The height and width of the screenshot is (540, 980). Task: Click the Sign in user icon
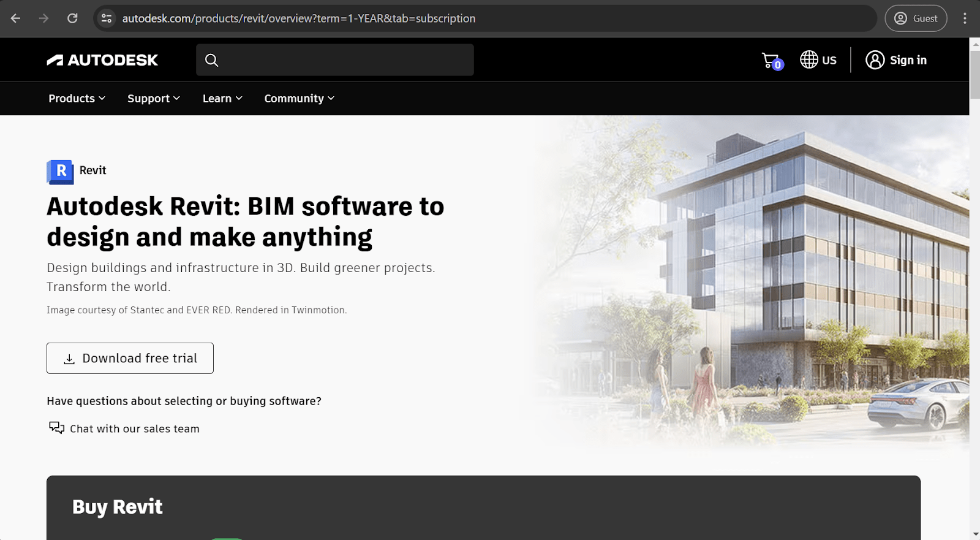875,60
